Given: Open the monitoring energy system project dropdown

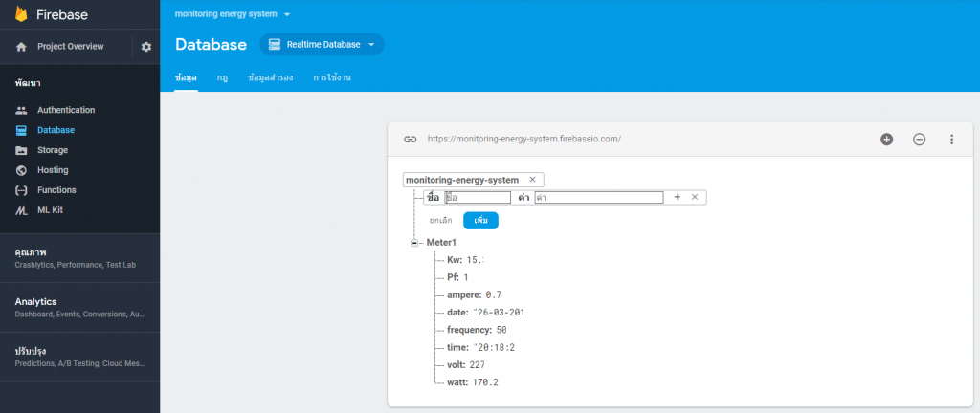Looking at the screenshot, I should point(233,14).
